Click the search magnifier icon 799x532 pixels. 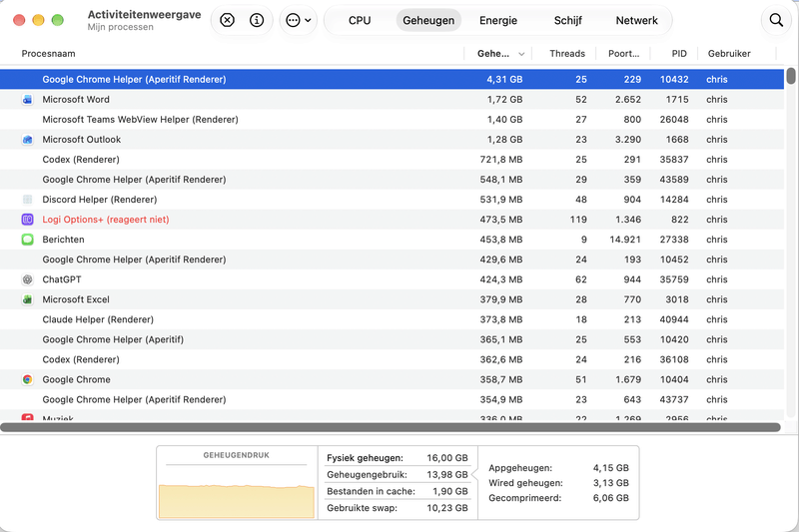click(776, 20)
